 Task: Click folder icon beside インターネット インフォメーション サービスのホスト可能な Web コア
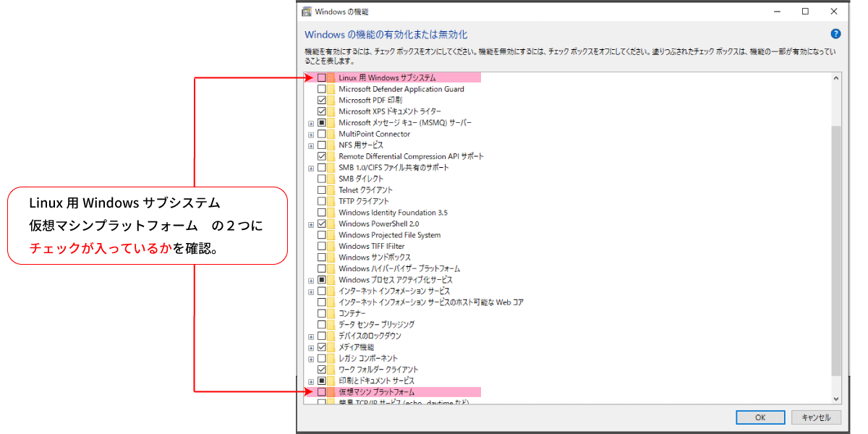point(331,302)
